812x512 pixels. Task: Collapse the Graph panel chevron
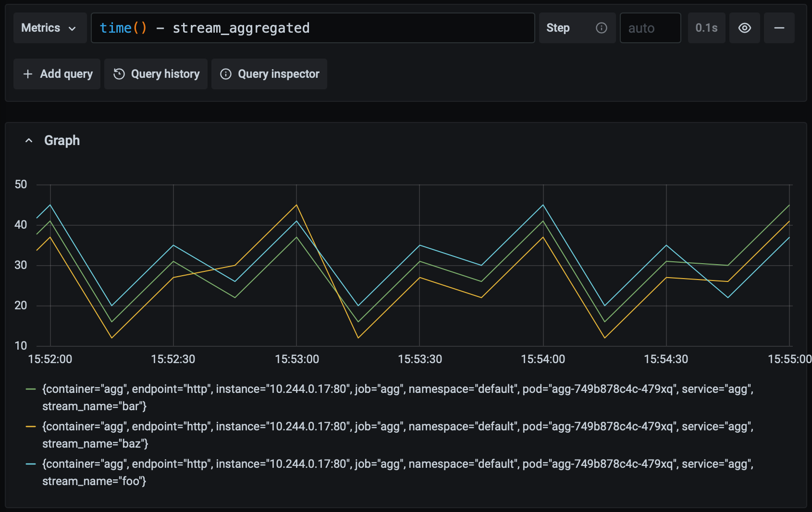coord(29,141)
